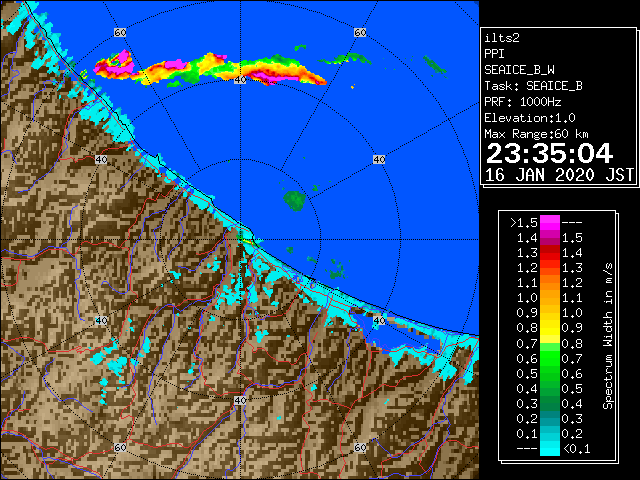Select the red legend band between 1.3 and 1.4

550,253
